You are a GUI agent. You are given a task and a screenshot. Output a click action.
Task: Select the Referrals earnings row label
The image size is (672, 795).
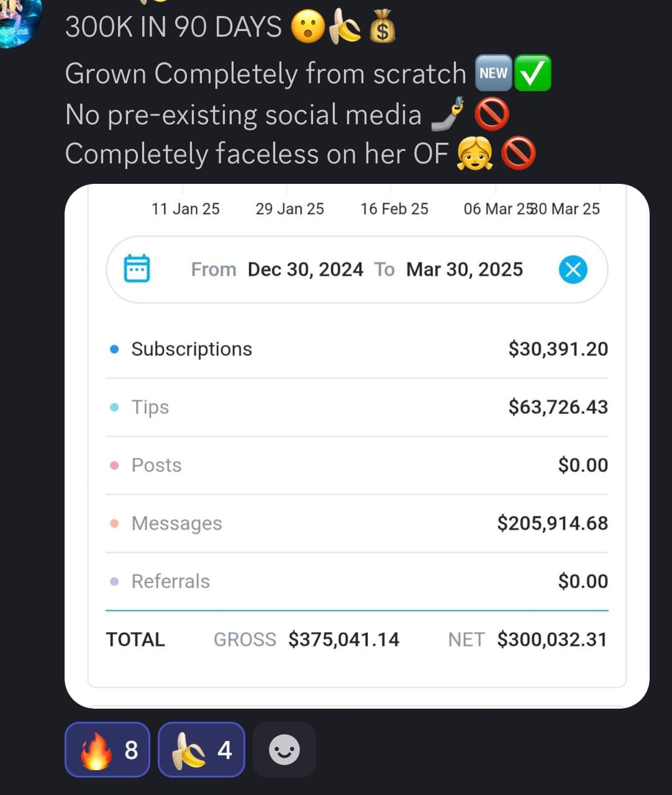tap(170, 581)
